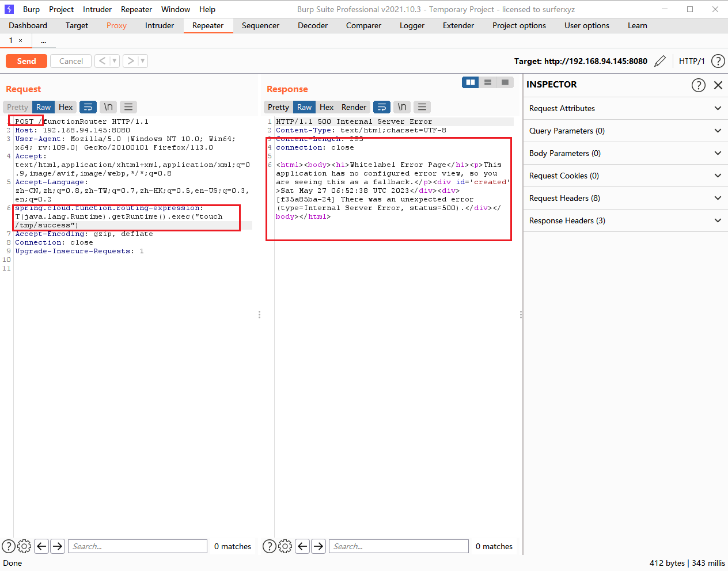Switch Response view to Render

click(354, 107)
